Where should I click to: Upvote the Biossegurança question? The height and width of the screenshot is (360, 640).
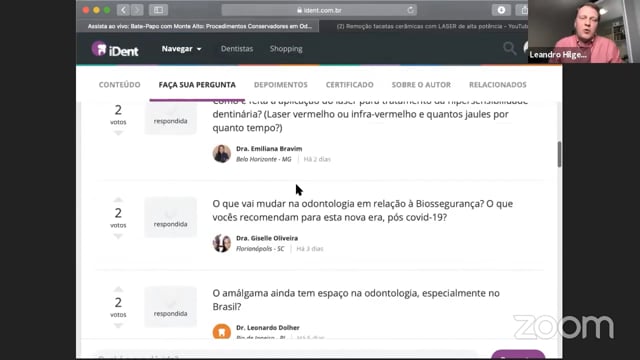pos(118,199)
